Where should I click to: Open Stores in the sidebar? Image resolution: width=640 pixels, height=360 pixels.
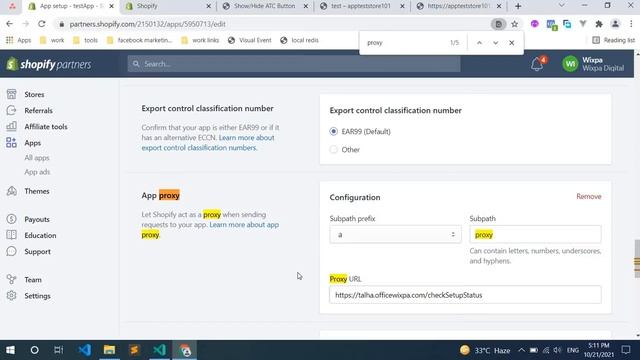[x=34, y=94]
